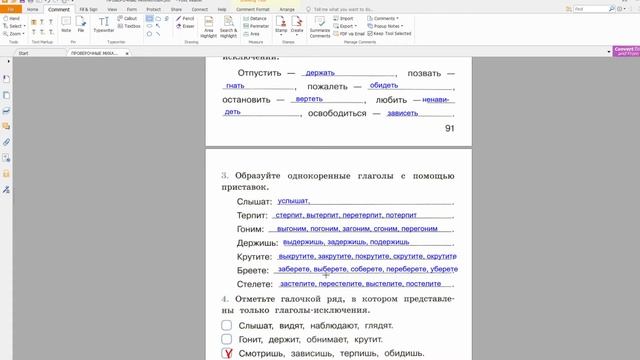Open the File menu

tap(11, 9)
